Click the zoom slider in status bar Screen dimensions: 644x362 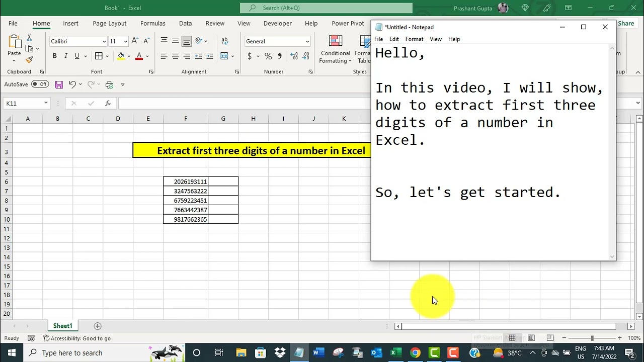tap(592, 338)
